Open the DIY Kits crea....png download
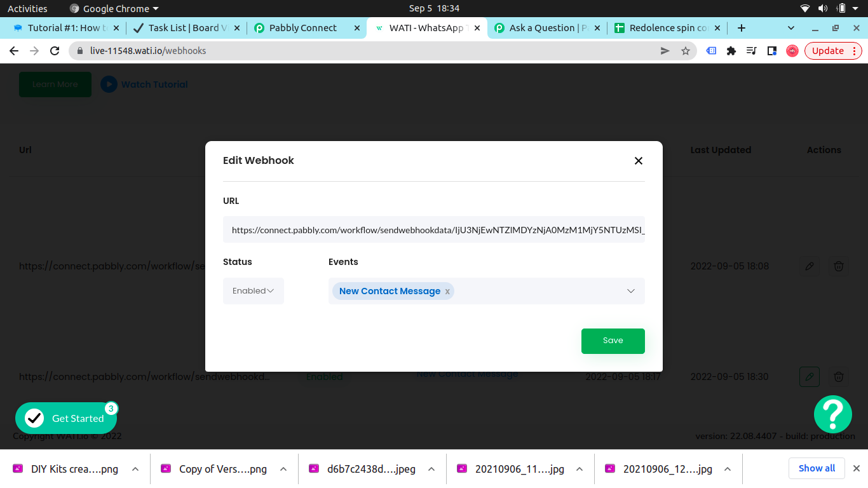The height and width of the screenshot is (488, 868). [x=67, y=469]
